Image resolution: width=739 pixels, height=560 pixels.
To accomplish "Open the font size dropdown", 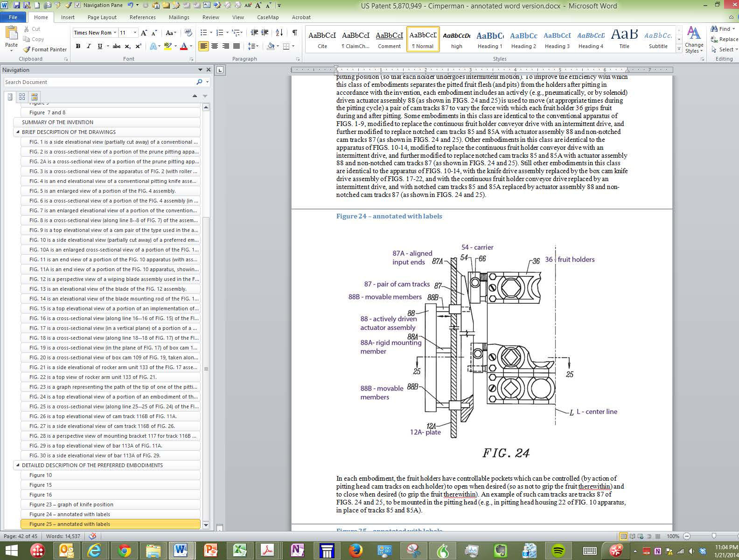I will pyautogui.click(x=135, y=33).
